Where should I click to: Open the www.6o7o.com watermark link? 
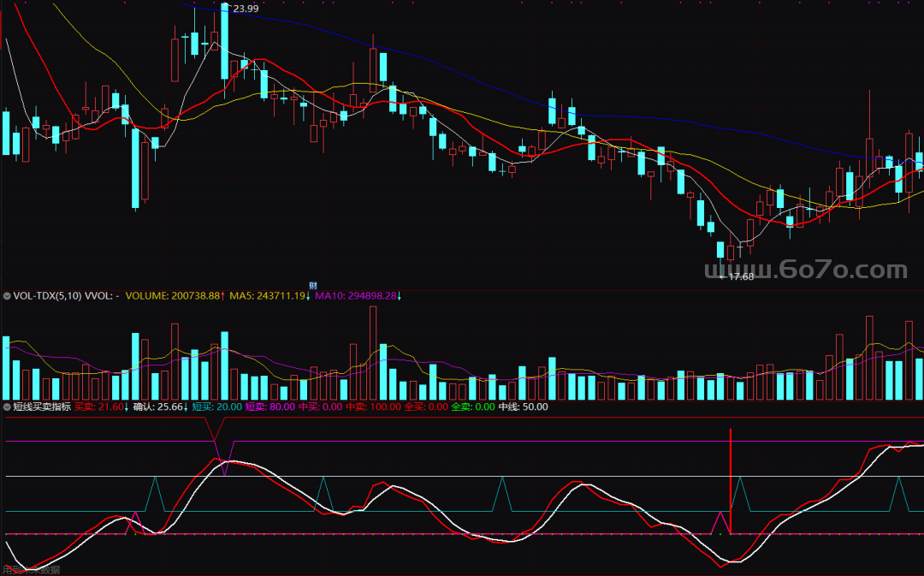804,270
